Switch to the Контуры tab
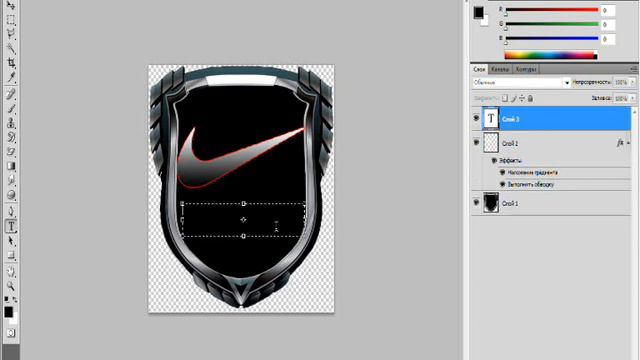Viewport: 640px width, 360px height. click(x=525, y=69)
